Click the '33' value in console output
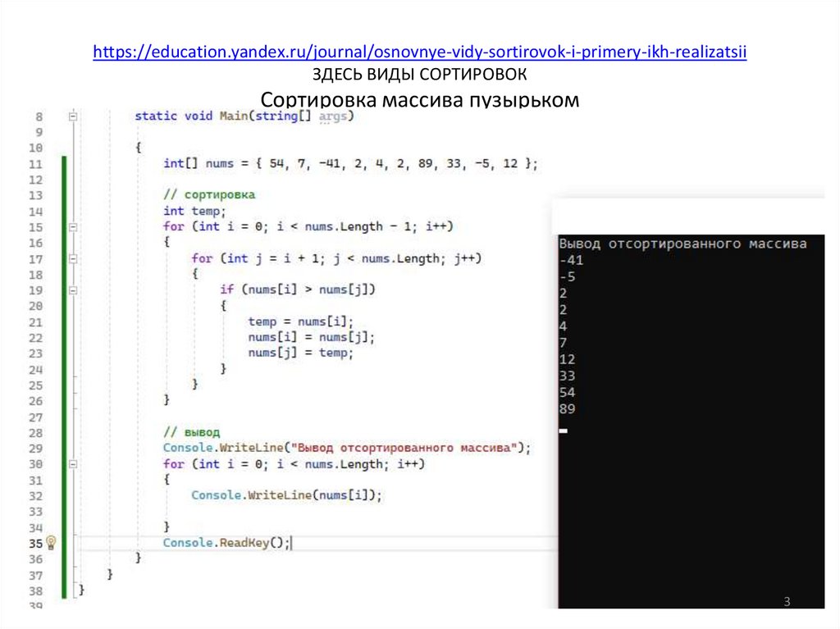 click(567, 376)
